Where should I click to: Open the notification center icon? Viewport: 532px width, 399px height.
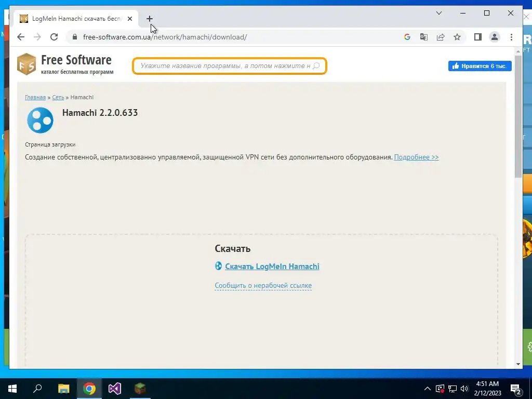point(516,389)
